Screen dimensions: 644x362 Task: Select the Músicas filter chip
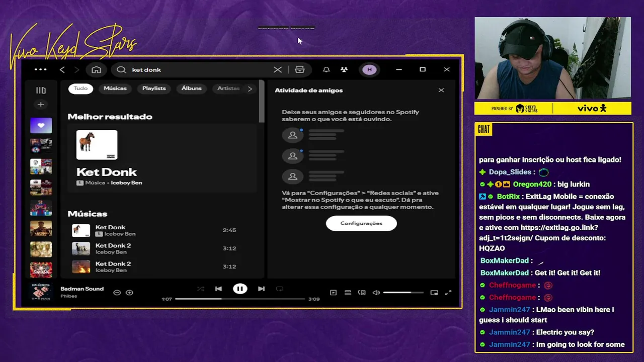(x=115, y=88)
